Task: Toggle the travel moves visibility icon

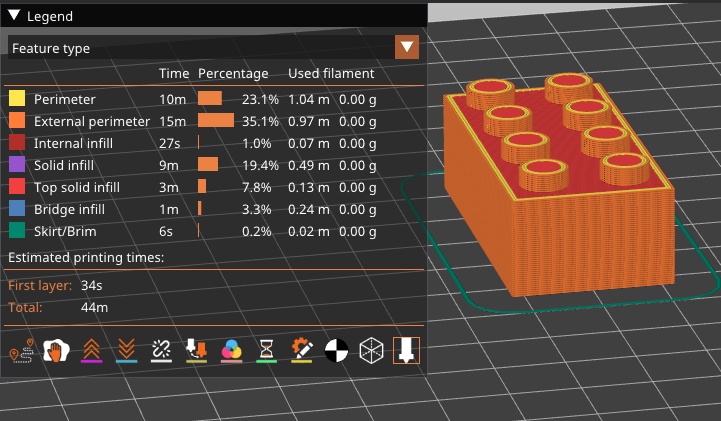Action: click(x=22, y=351)
